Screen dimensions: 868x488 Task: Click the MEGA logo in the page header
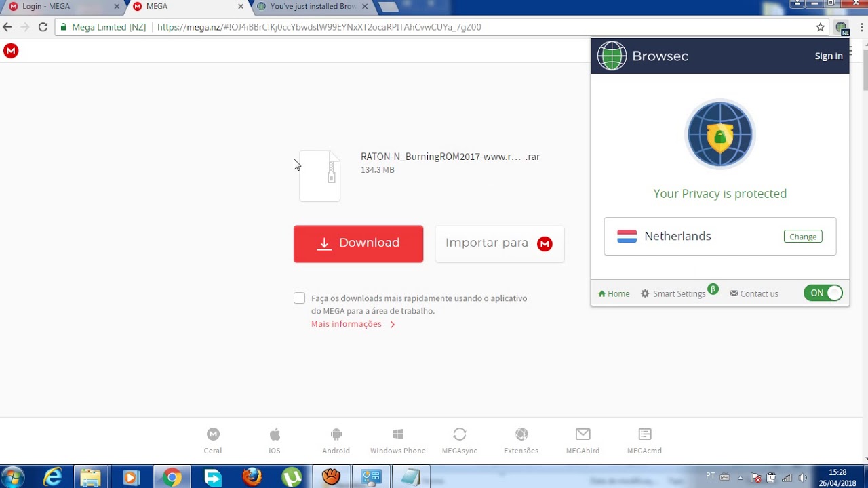tap(11, 51)
